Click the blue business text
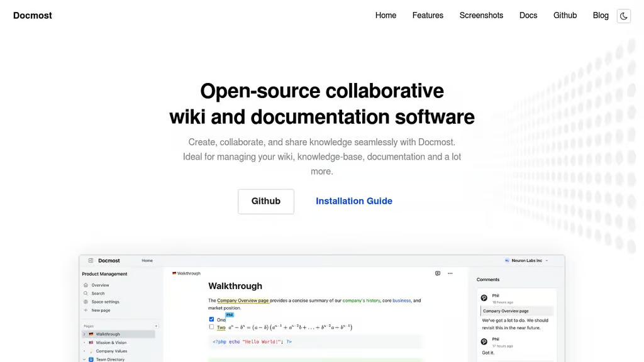 click(x=402, y=300)
